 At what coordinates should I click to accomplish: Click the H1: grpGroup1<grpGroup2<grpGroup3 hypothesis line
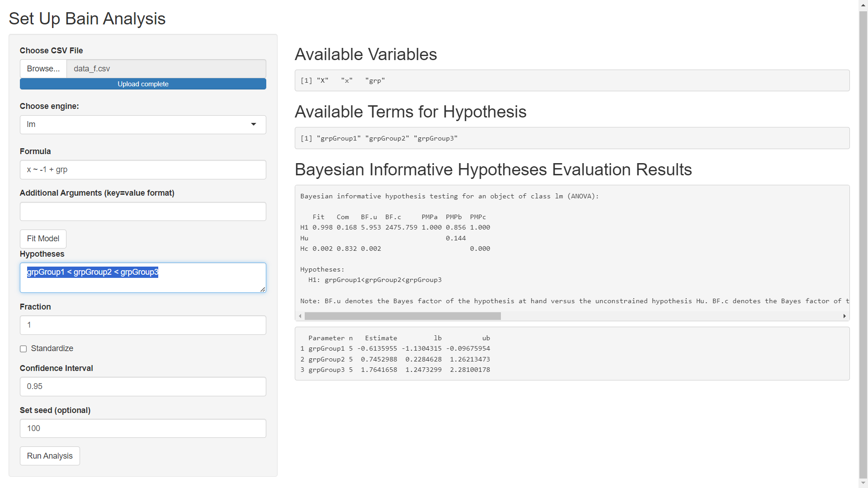375,280
